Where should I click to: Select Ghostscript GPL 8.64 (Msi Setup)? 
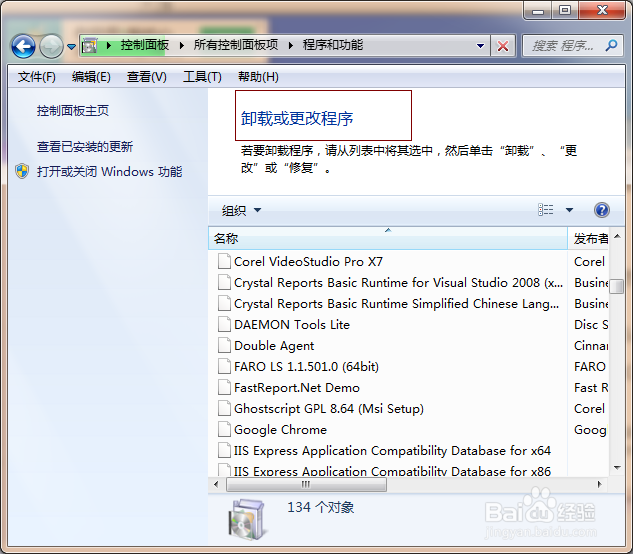point(329,409)
